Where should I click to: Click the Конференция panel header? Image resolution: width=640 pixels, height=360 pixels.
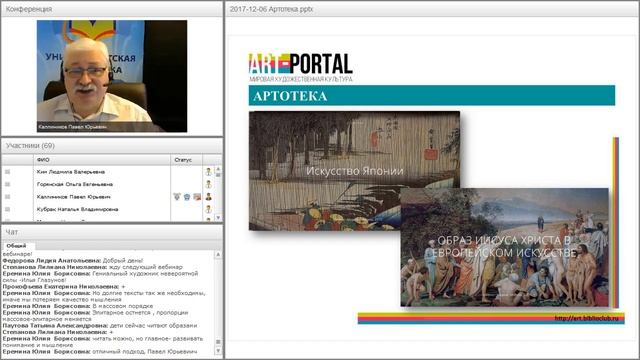coord(112,9)
